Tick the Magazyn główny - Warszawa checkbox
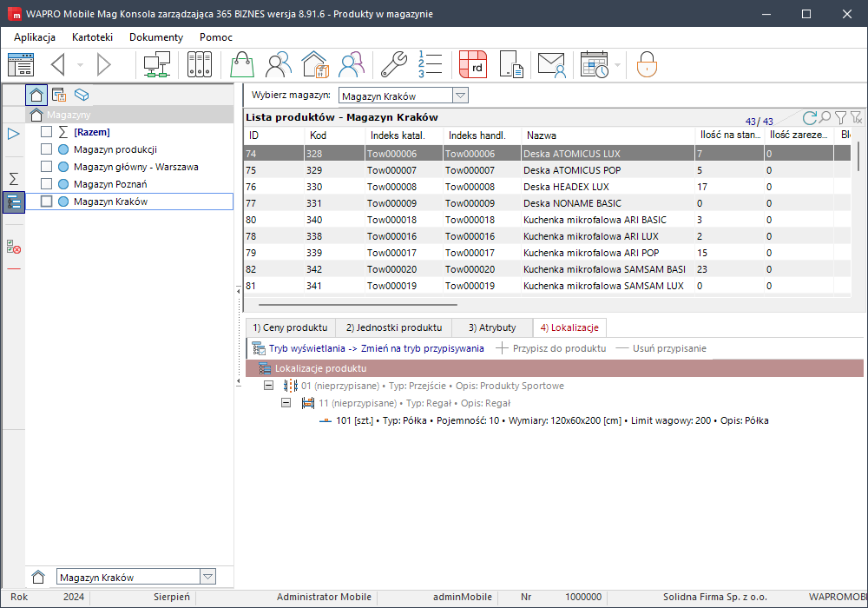The height and width of the screenshot is (608, 868). pyautogui.click(x=47, y=167)
